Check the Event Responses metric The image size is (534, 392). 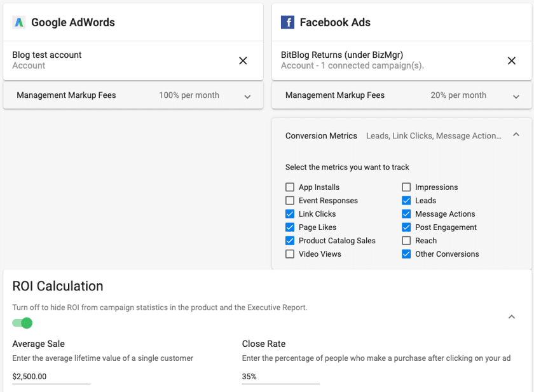pos(290,201)
